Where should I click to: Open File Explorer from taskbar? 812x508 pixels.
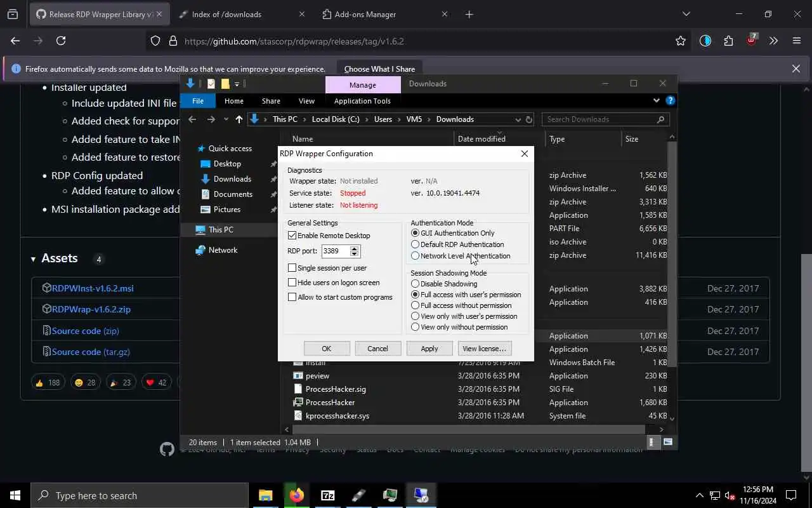(x=265, y=495)
